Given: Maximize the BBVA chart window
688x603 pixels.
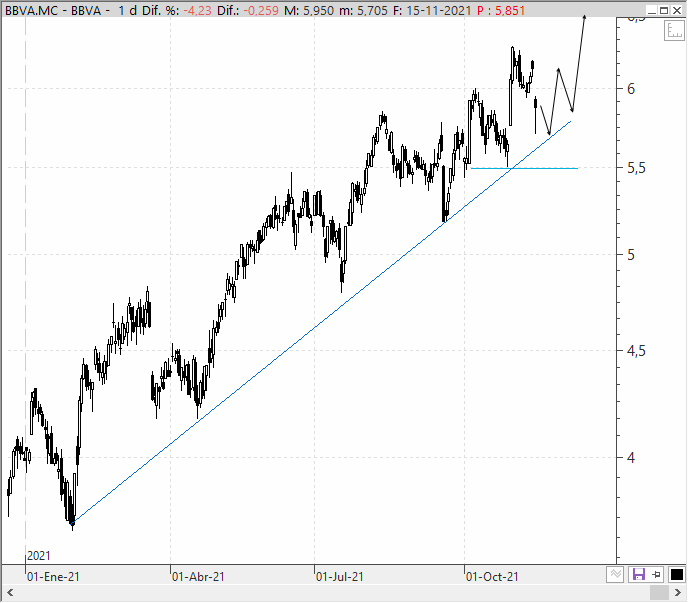Looking at the screenshot, I should point(664,10).
